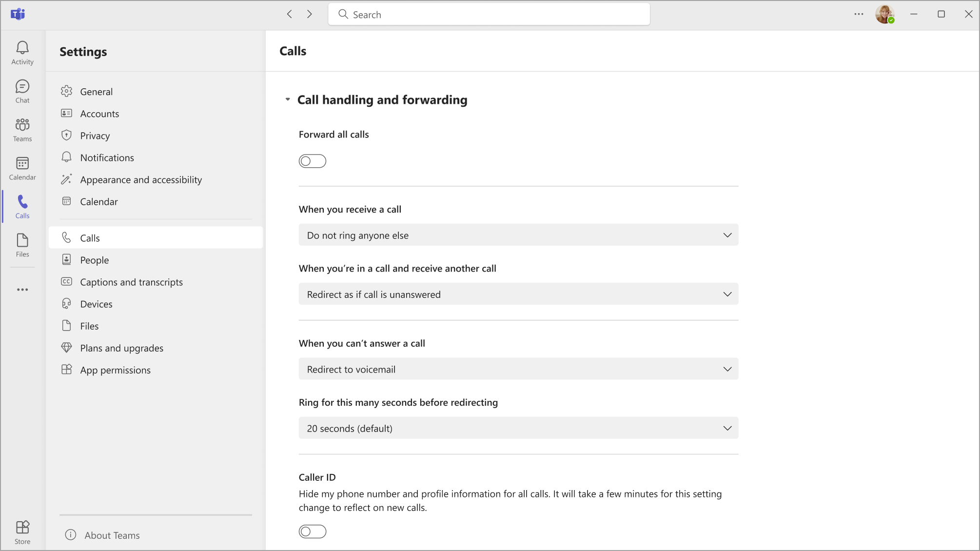Open the General settings section
Image resolution: width=980 pixels, height=551 pixels.
(96, 91)
